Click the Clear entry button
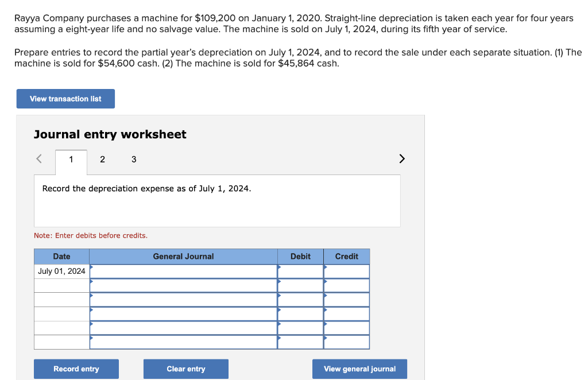The image size is (588, 380). coord(185,369)
